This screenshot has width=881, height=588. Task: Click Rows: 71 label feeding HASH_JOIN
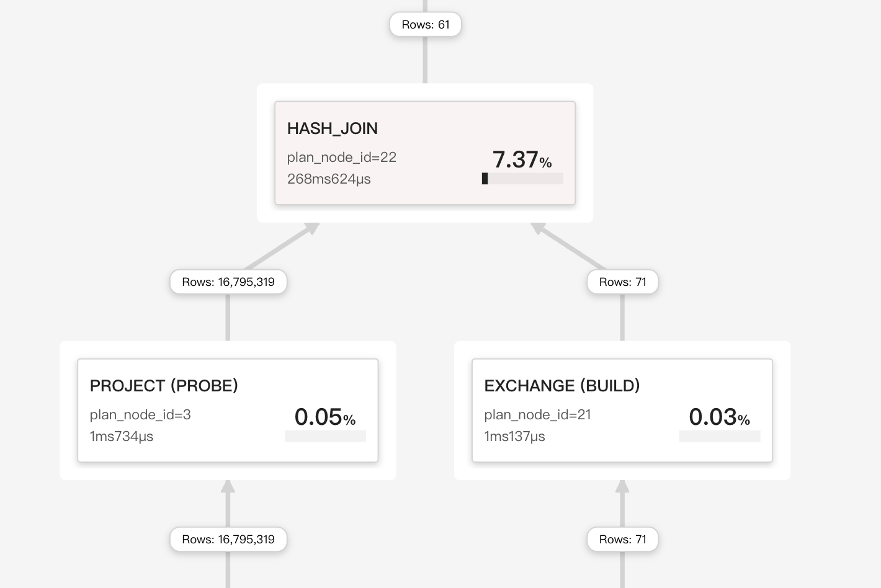(622, 282)
